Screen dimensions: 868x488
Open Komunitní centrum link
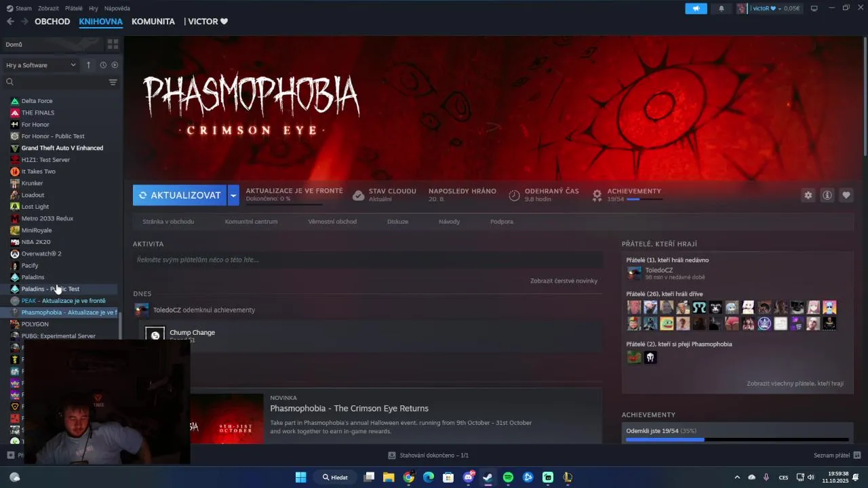pyautogui.click(x=251, y=222)
